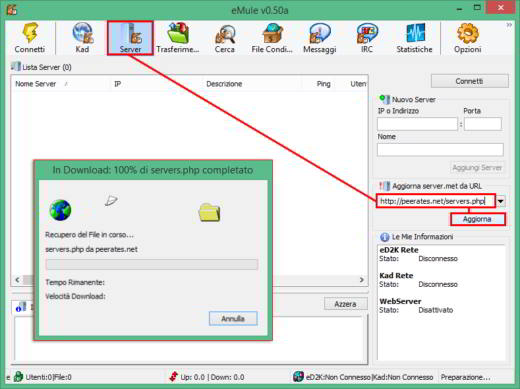
Task: Open the IRC chat toolbar icon
Action: click(x=367, y=33)
